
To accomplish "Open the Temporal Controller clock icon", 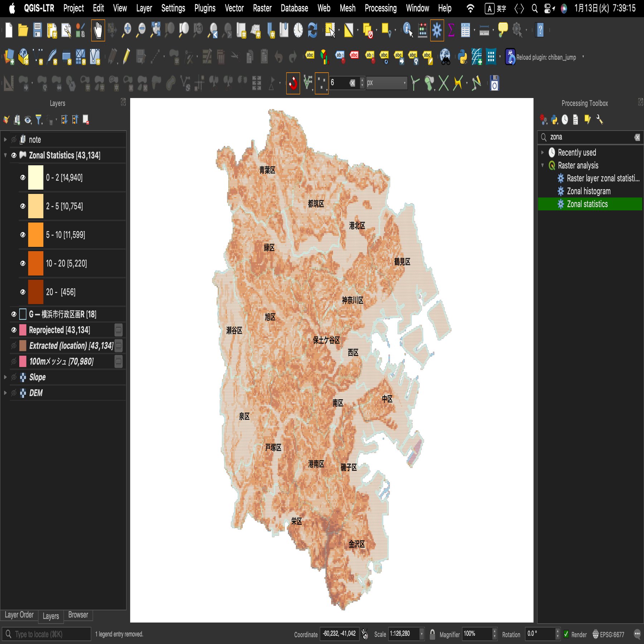I will coord(298,30).
